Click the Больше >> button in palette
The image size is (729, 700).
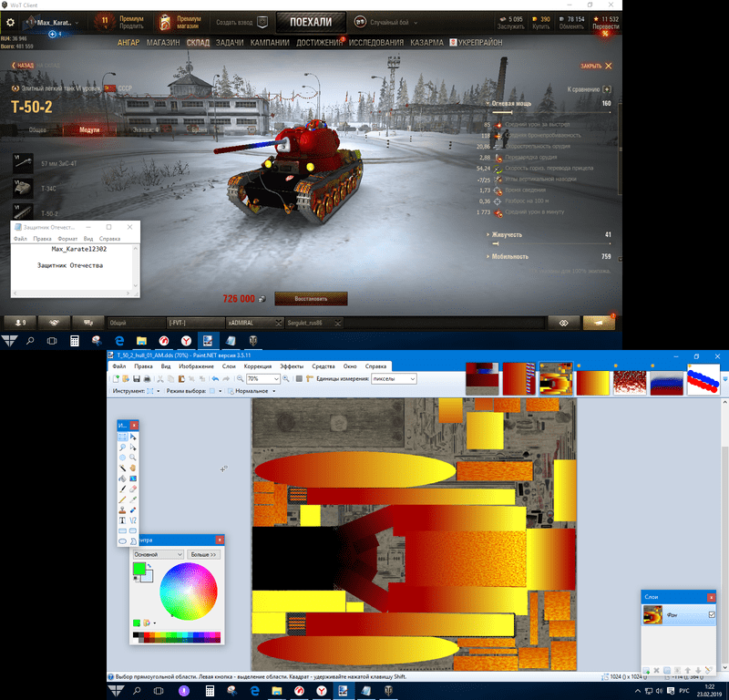click(x=203, y=554)
